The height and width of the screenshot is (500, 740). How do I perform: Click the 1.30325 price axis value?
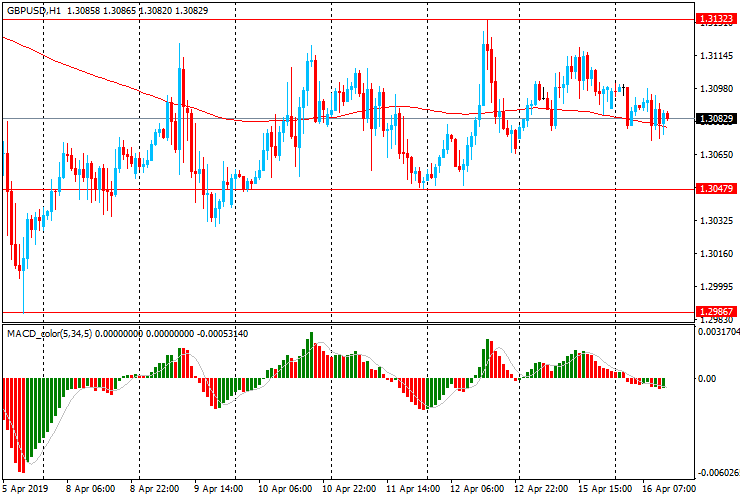[716, 221]
